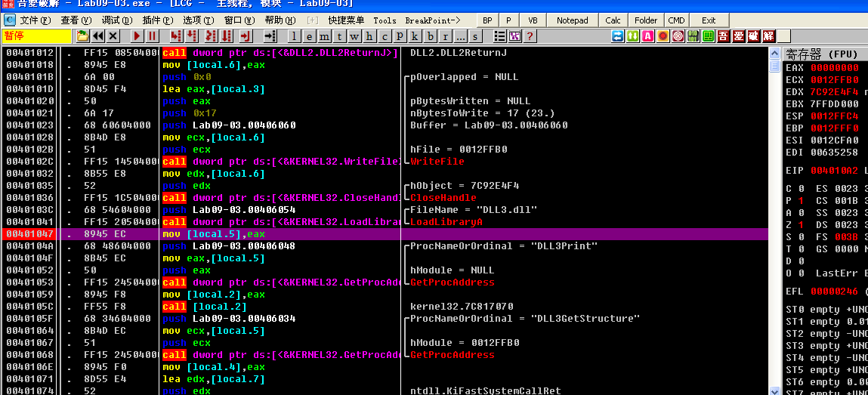Show Handles via the h button

(x=369, y=36)
